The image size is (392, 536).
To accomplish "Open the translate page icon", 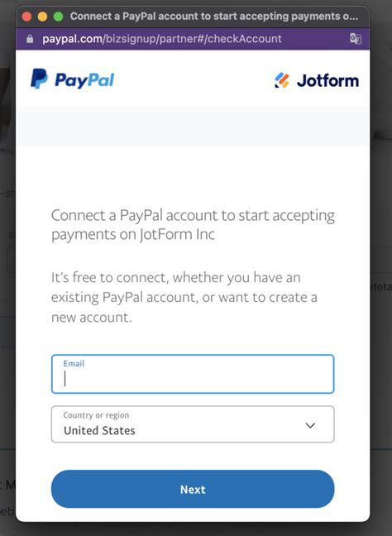I will [x=356, y=39].
